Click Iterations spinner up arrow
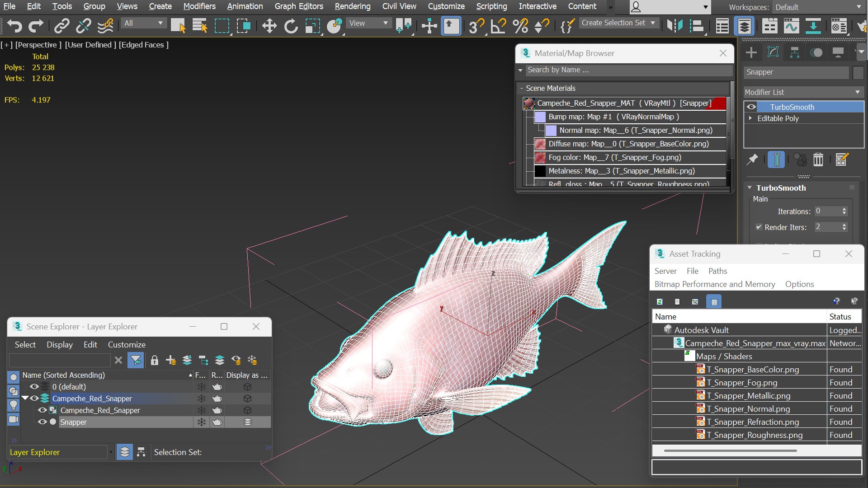 (x=844, y=209)
